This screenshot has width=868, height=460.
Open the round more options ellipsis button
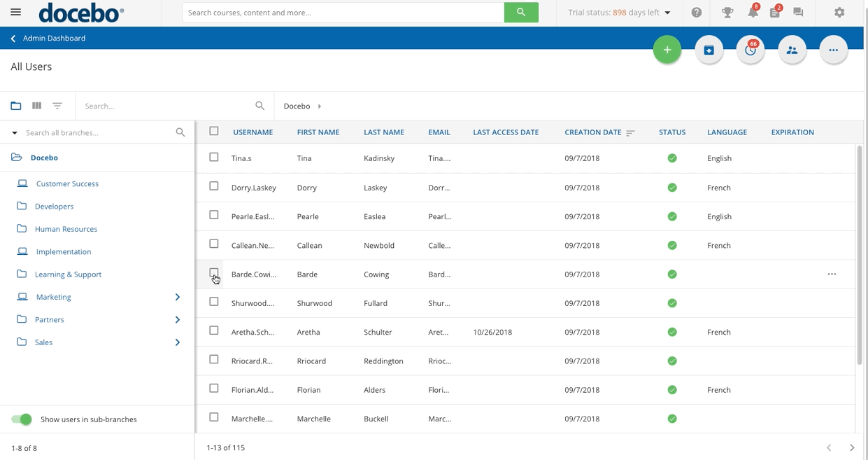pos(833,50)
